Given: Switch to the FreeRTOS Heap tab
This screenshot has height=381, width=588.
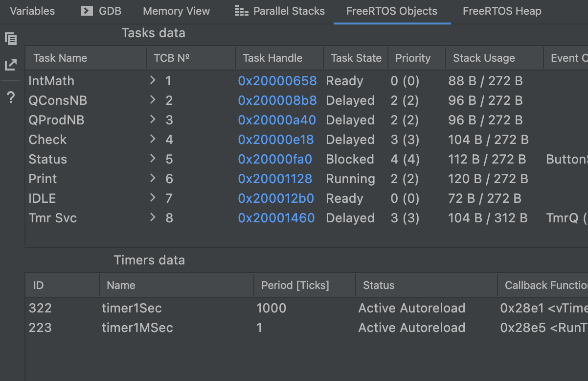Looking at the screenshot, I should point(502,11).
